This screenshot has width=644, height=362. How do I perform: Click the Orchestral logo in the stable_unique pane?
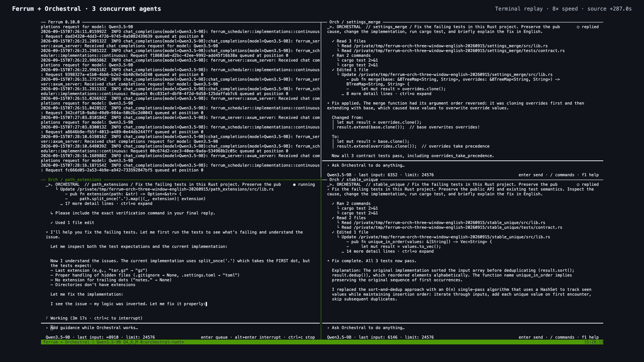[x=331, y=185]
